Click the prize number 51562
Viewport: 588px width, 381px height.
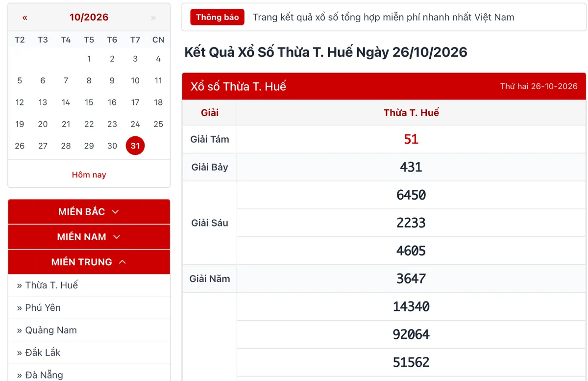411,363
